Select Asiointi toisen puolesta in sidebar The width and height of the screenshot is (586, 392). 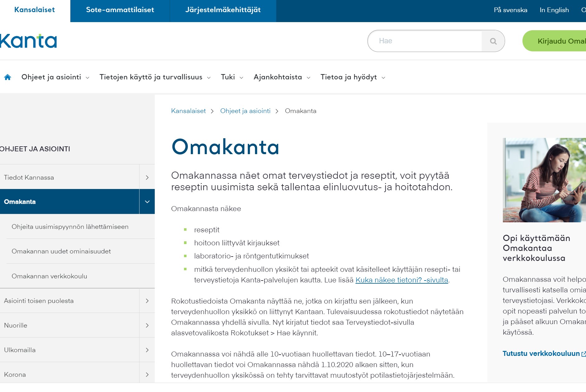(69, 301)
